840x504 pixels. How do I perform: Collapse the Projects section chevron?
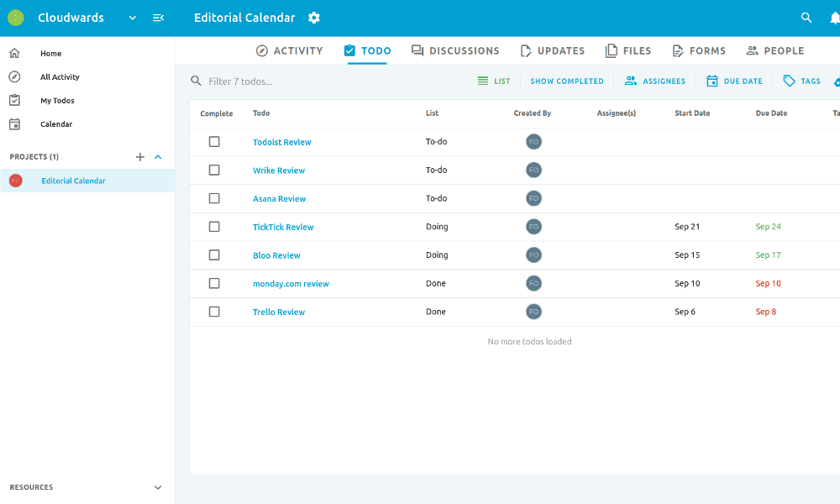158,157
